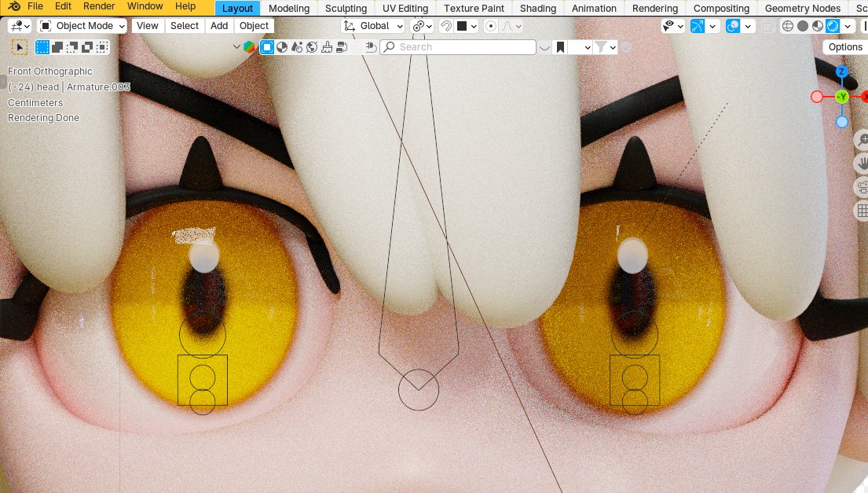Click the faded shield icon
This screenshot has width=868, height=493.
click(627, 47)
